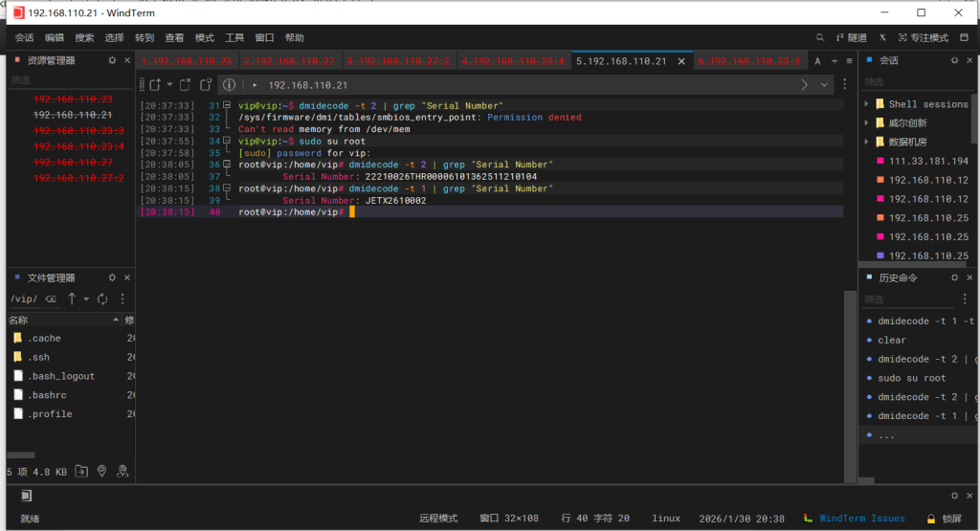Click the session info icon in toolbar
Screen dimensions: 980x531
click(x=229, y=85)
